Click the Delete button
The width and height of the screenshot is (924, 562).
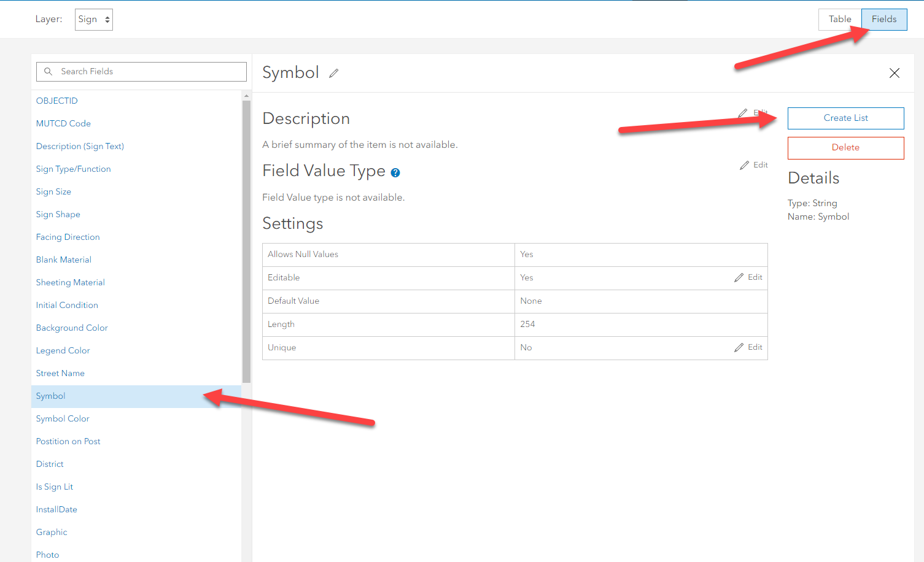(x=845, y=148)
